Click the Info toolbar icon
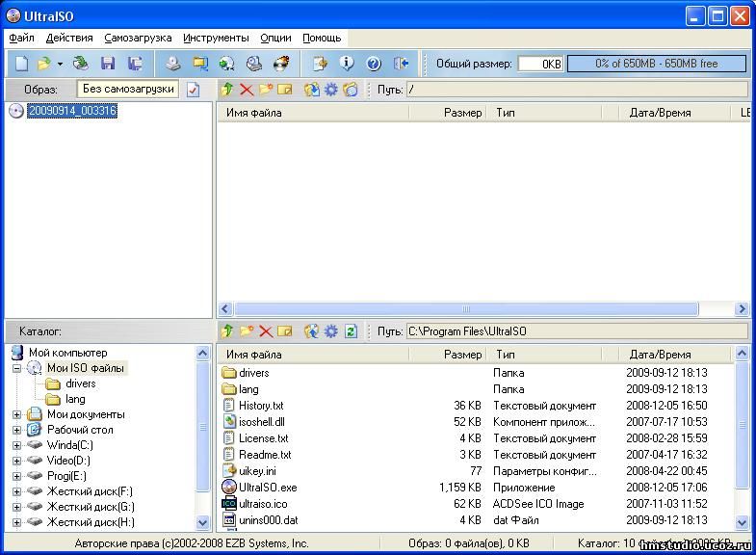Image resolution: width=756 pixels, height=555 pixels. point(347,64)
